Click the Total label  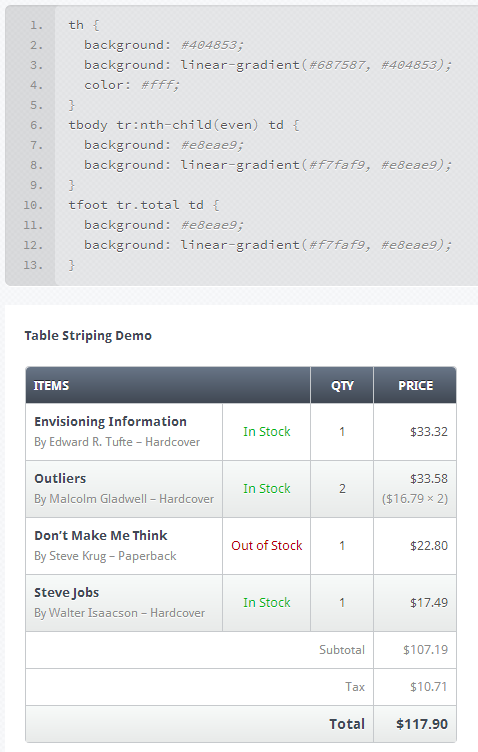click(347, 724)
